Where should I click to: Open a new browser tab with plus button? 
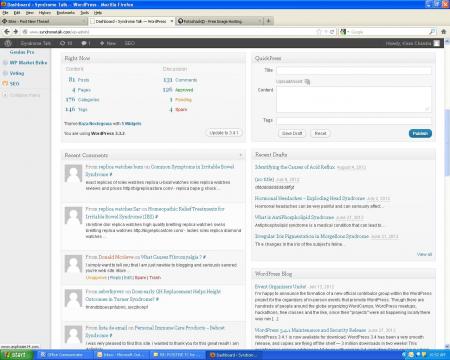[268, 21]
